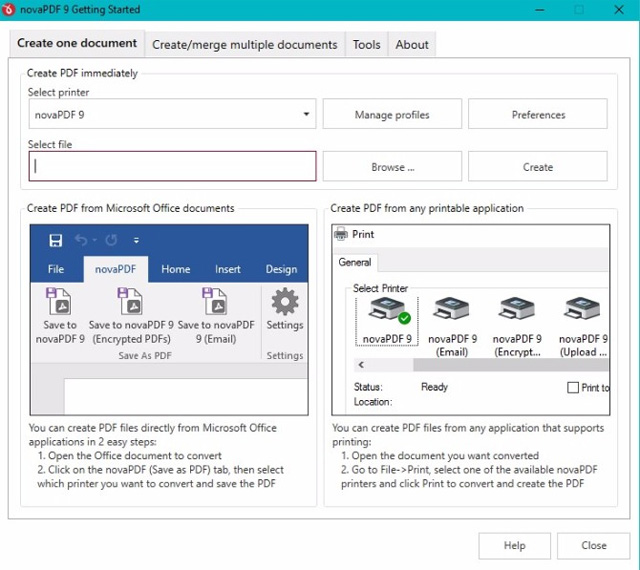Open the Settings gear in ribbon

coord(285,301)
